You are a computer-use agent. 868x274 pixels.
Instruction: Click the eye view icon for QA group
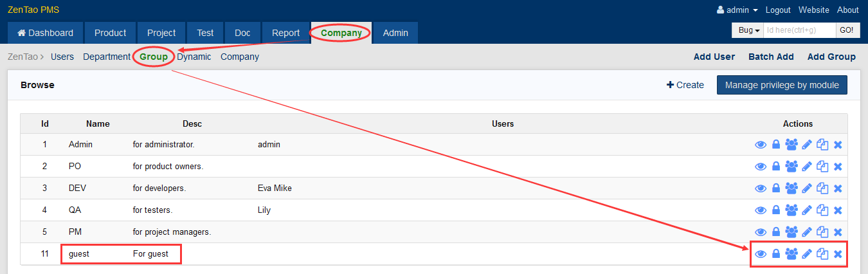[760, 210]
